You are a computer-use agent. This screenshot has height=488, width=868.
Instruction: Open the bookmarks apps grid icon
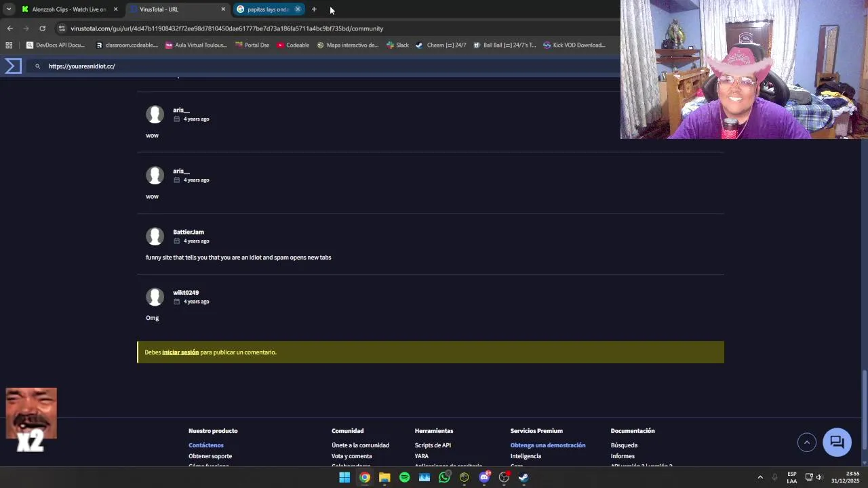(x=9, y=45)
